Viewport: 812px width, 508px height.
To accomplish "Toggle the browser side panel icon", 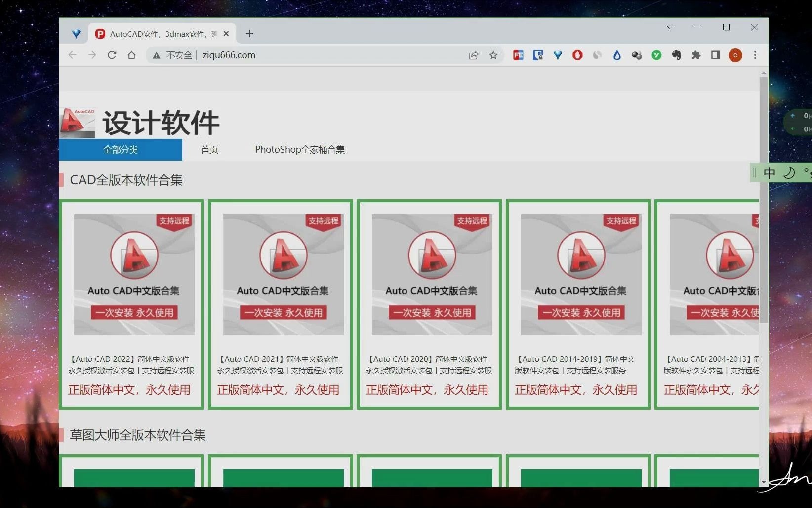I will tap(715, 55).
